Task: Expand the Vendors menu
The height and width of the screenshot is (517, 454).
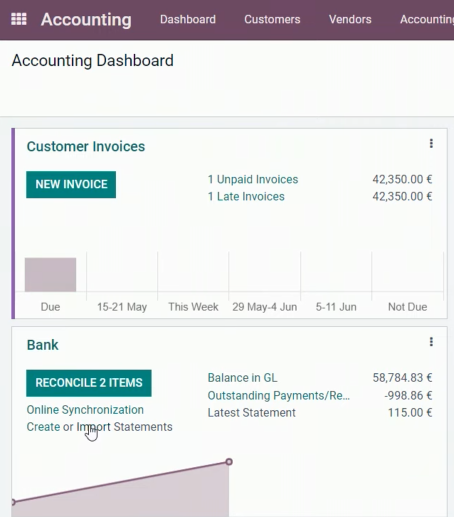Action: click(350, 19)
